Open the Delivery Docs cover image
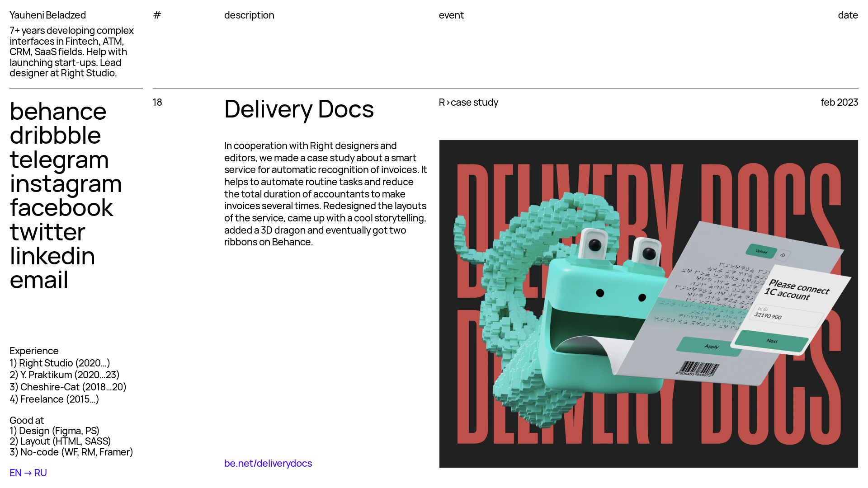The height and width of the screenshot is (488, 868). tap(648, 304)
